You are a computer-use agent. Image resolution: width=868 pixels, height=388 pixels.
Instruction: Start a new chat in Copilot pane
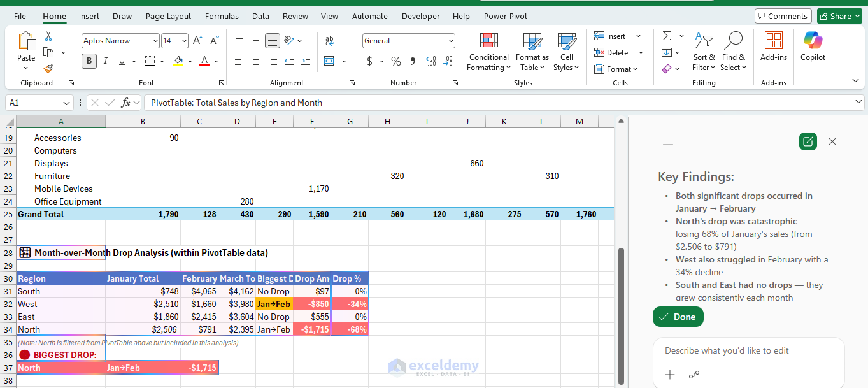click(x=808, y=141)
